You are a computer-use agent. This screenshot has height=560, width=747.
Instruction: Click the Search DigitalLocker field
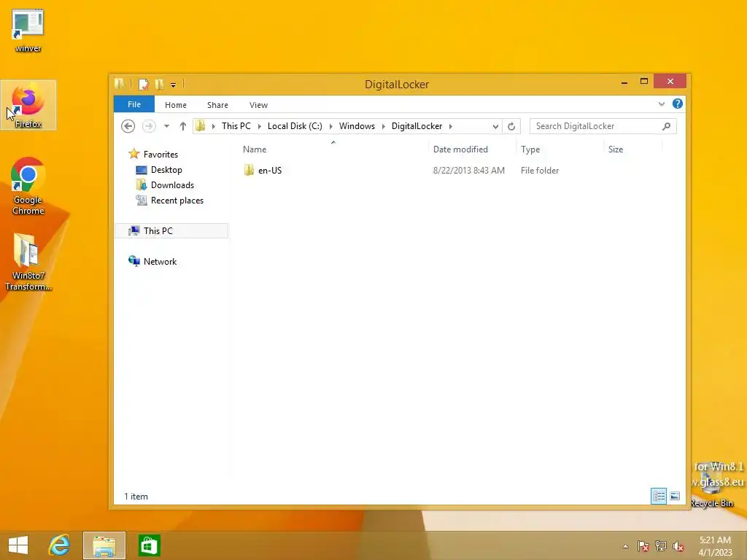(x=603, y=126)
